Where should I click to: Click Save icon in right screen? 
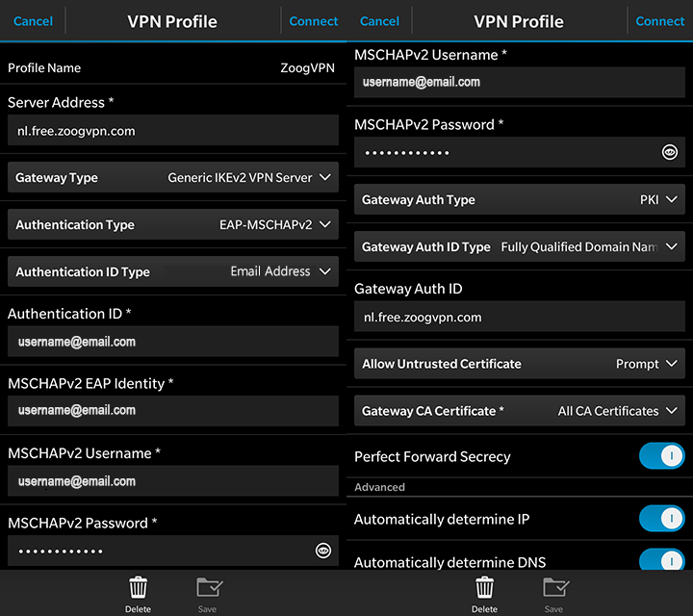pos(554,589)
